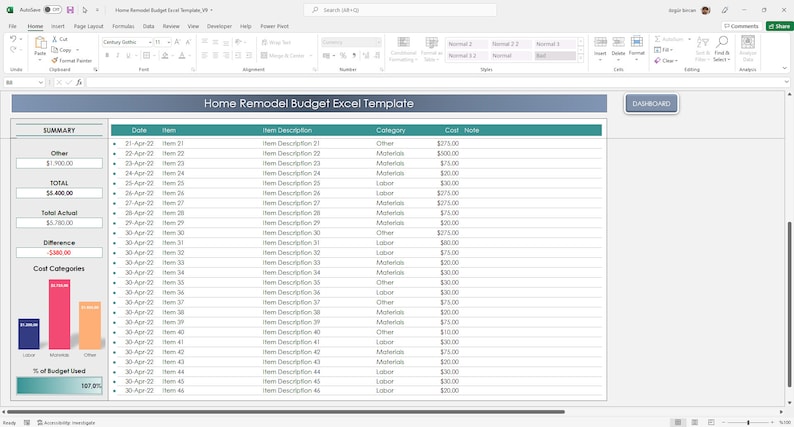
Task: Click the DASHBOARD button
Action: pos(651,103)
